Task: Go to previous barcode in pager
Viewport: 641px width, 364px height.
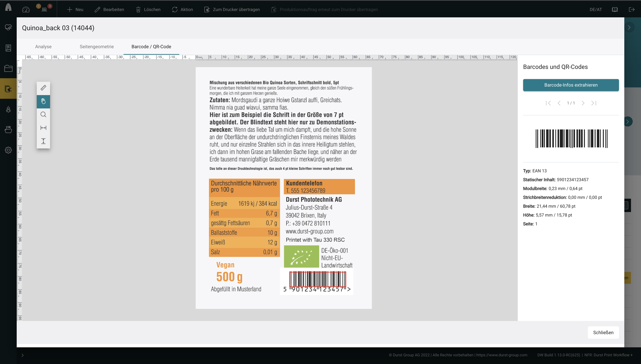Action: pyautogui.click(x=559, y=103)
